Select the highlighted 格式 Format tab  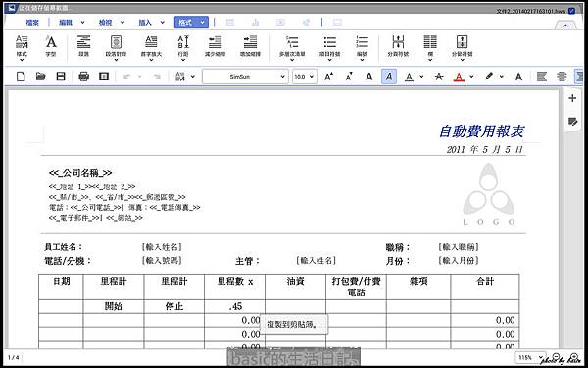pyautogui.click(x=191, y=23)
